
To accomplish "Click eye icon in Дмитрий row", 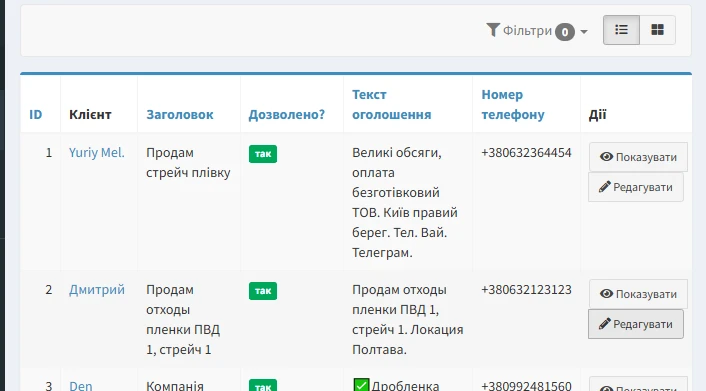I will click(606, 294).
